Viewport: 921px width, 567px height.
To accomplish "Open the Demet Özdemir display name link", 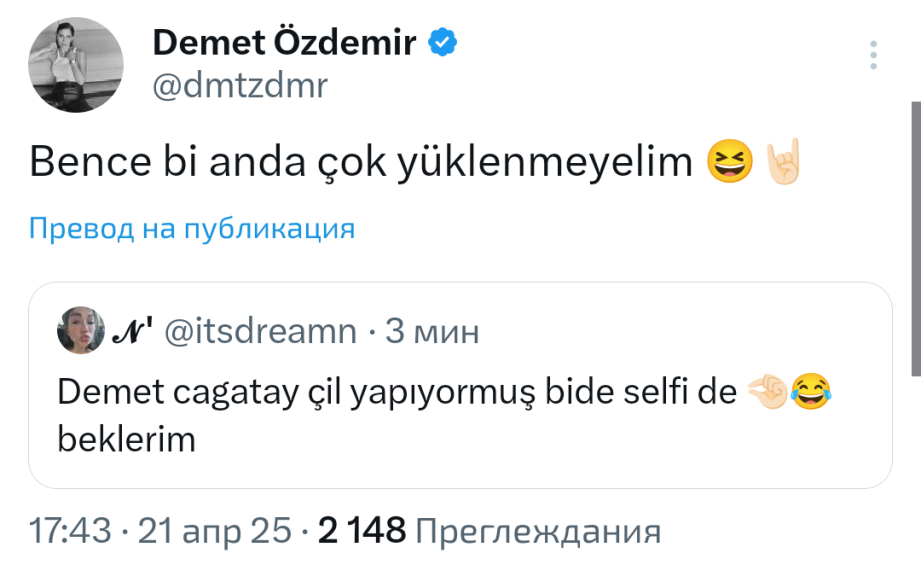I will [x=285, y=43].
